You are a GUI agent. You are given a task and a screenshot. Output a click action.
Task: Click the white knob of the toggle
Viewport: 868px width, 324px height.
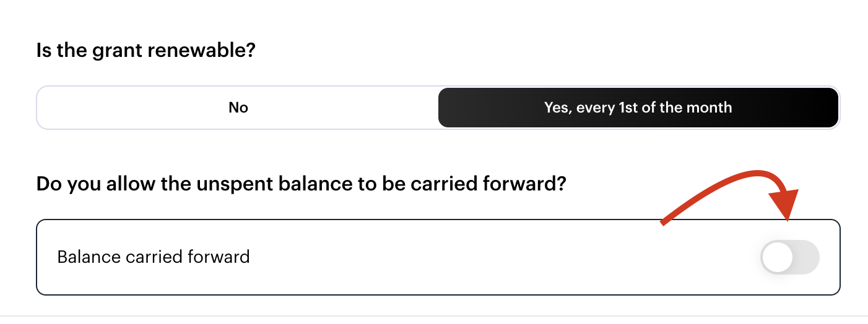click(777, 257)
